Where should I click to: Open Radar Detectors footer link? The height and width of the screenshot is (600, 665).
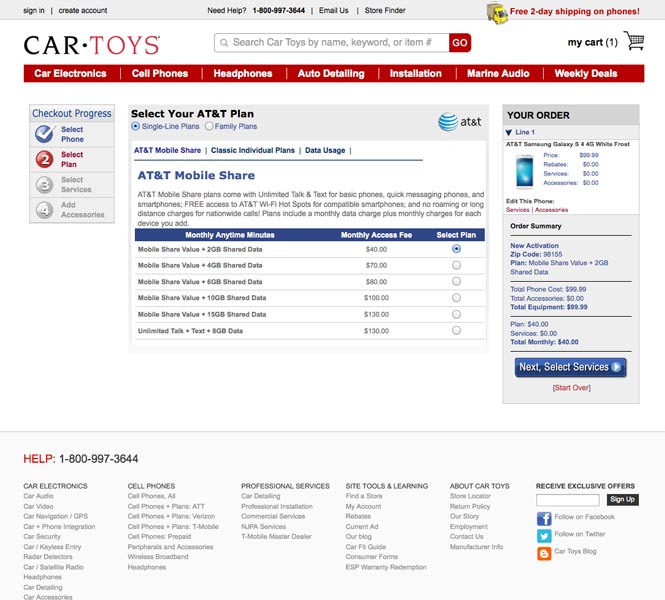(x=48, y=556)
